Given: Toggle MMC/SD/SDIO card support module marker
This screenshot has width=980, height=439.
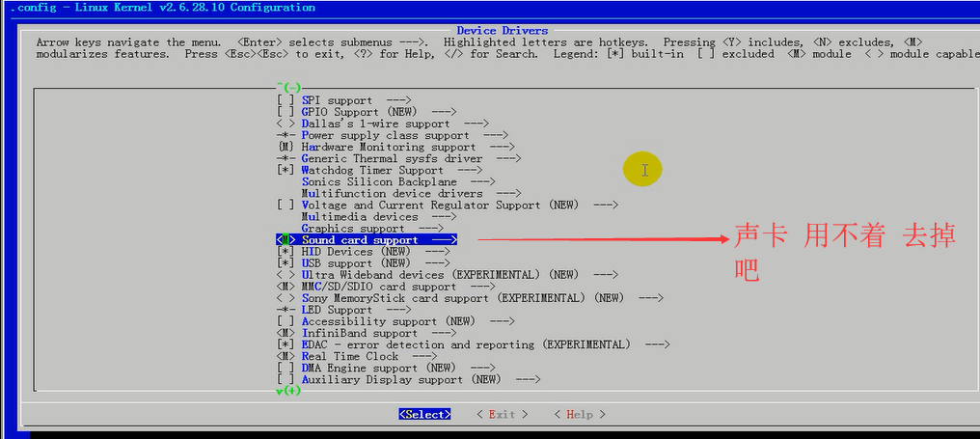Looking at the screenshot, I should [x=285, y=287].
